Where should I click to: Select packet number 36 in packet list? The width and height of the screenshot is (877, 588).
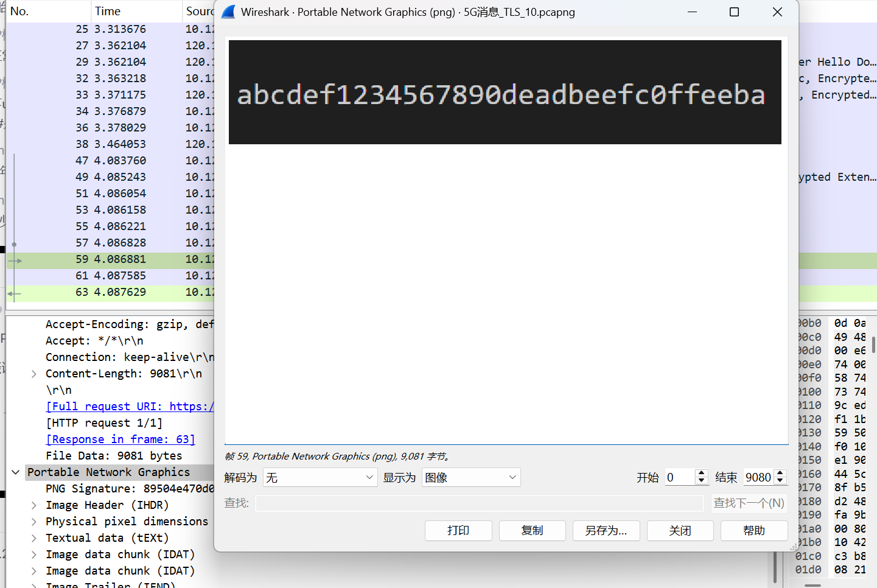click(x=110, y=128)
